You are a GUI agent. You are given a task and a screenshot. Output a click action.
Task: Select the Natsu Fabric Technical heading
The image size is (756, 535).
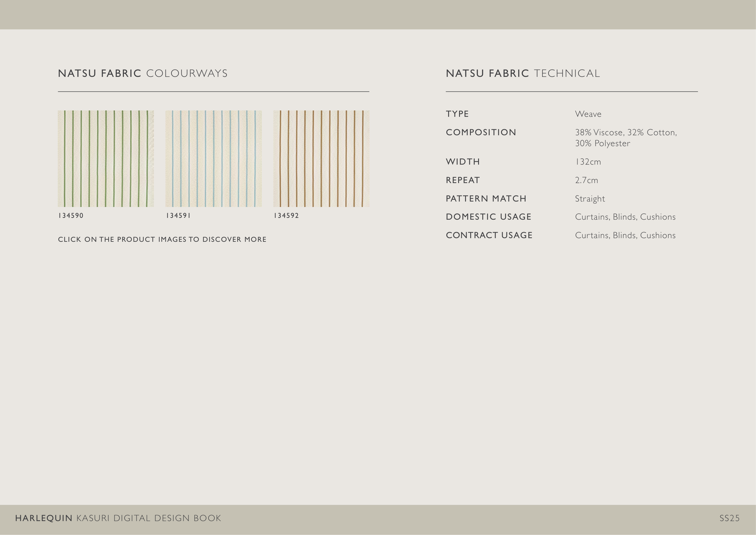coord(523,73)
